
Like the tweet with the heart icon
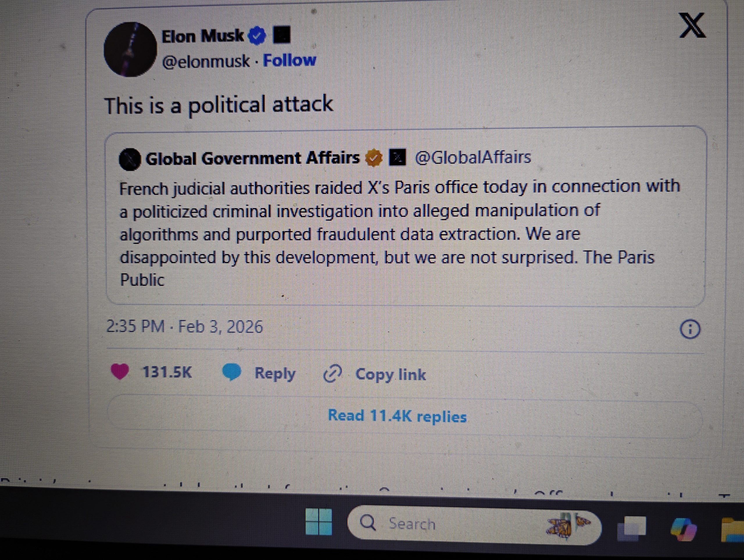pos(119,372)
